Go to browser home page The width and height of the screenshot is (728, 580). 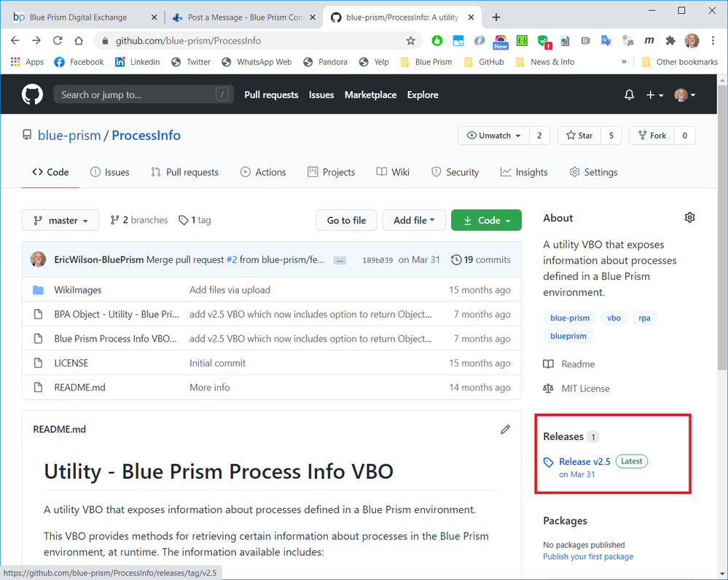pyautogui.click(x=79, y=40)
